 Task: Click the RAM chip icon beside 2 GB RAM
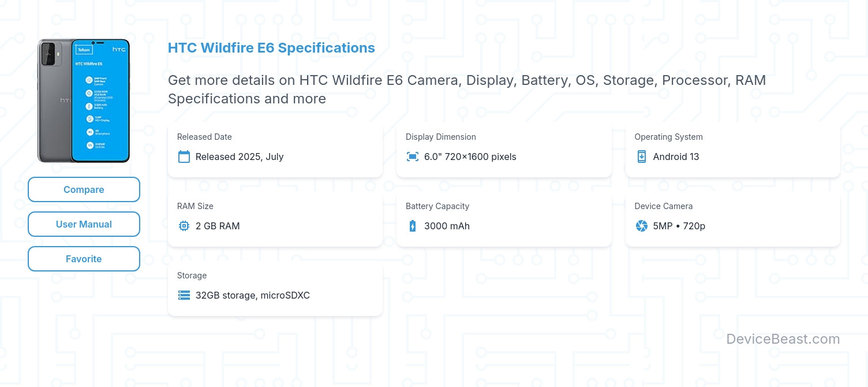[184, 226]
